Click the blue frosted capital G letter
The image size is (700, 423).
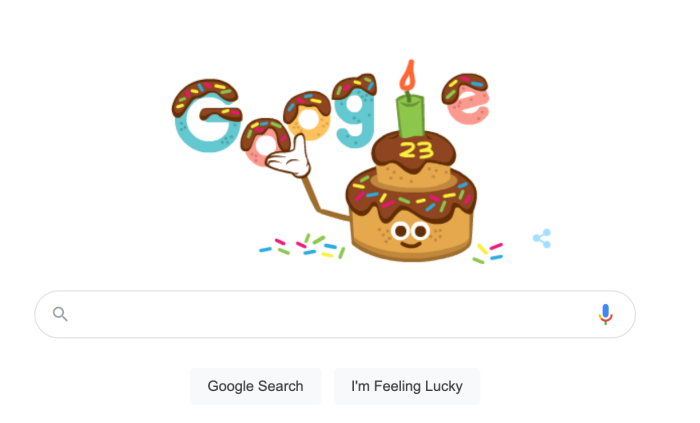(207, 116)
